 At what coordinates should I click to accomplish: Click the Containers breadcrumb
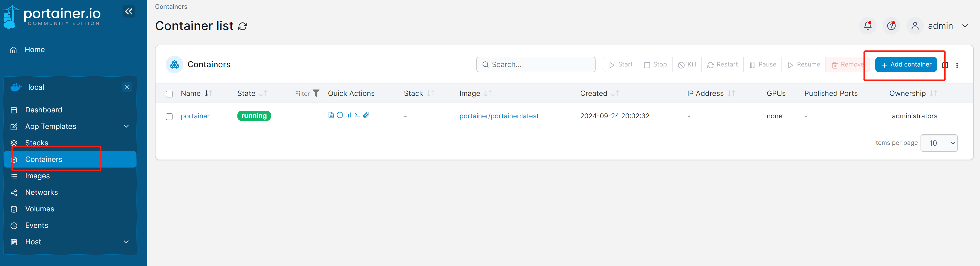coord(171,6)
